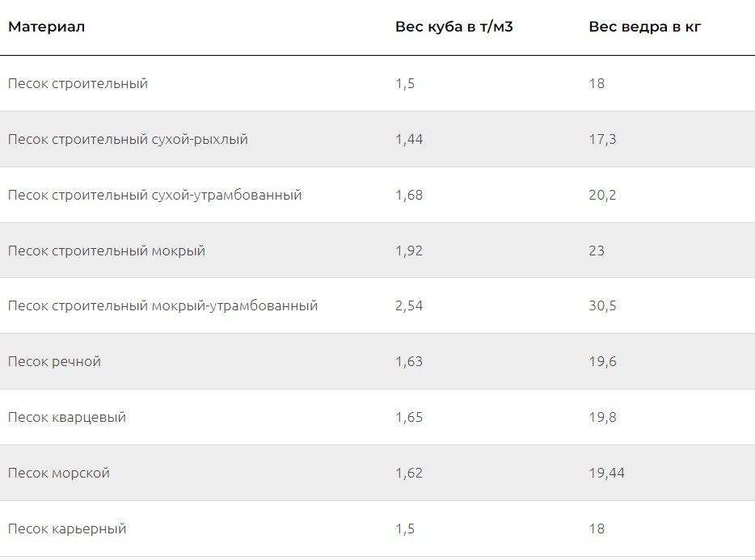The width and height of the screenshot is (755, 560).
Task: Click the bucket weight value 19,44
Action: [607, 474]
